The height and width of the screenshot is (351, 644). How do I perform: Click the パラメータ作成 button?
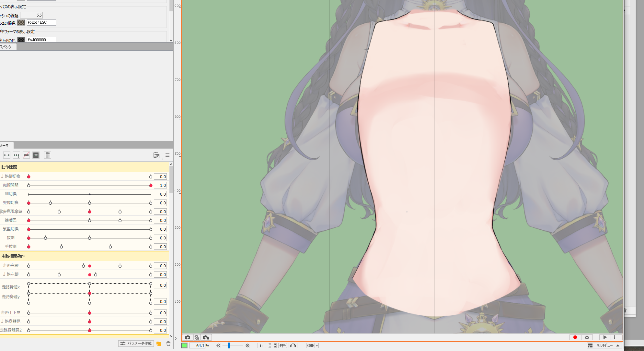[x=136, y=344]
